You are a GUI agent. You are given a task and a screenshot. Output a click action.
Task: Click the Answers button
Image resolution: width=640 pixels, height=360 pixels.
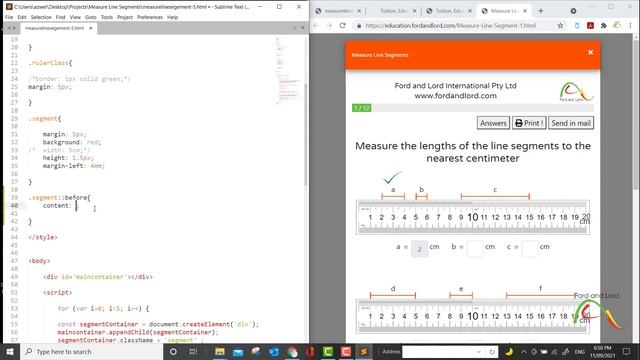coord(493,123)
